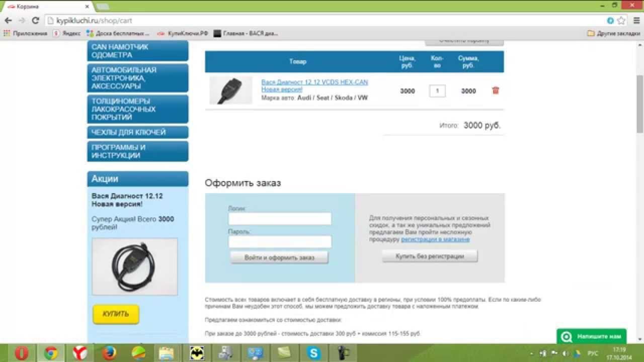Click the browser Forward arrow
Viewport: 644px width, 362px height.
click(22, 21)
